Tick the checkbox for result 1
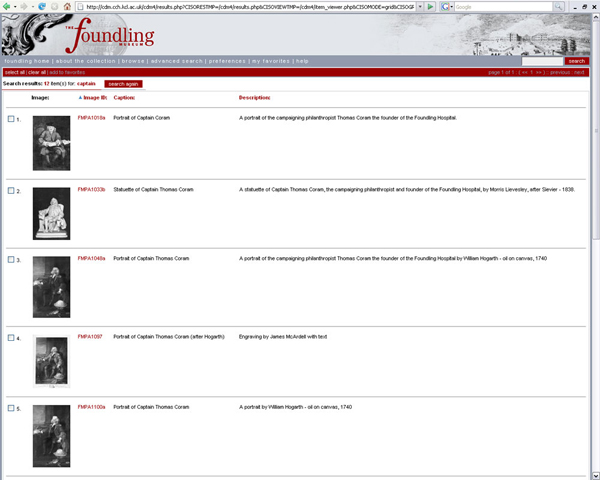600x480 pixels. coord(11,119)
